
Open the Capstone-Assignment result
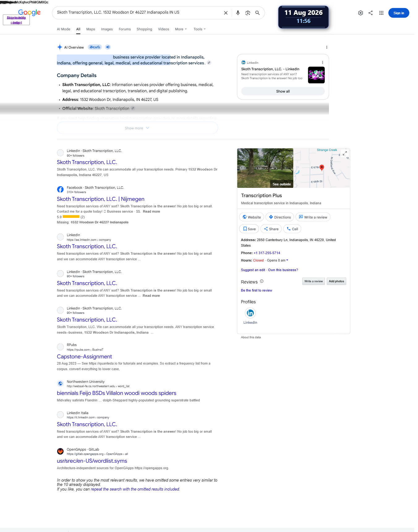tap(84, 357)
